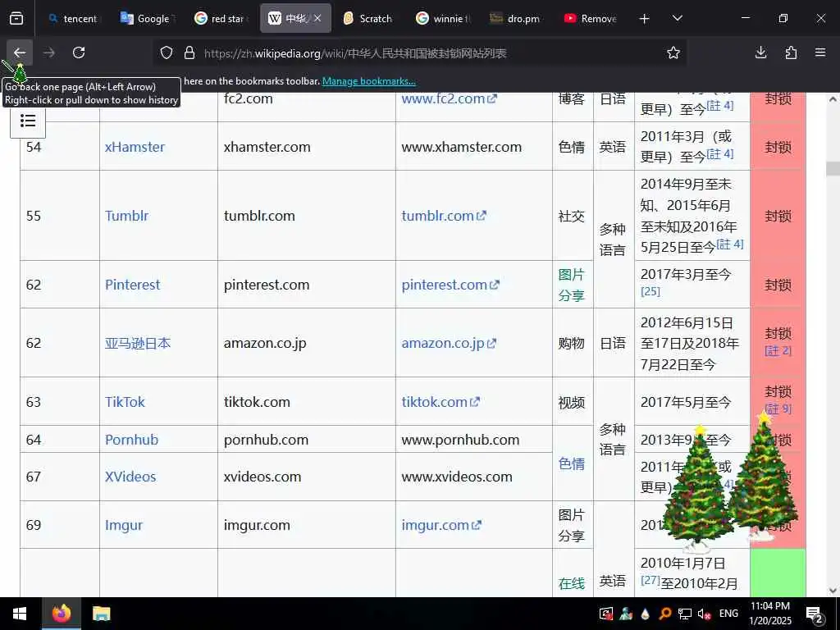
Task: Open Firefox from the taskbar
Action: click(61, 614)
